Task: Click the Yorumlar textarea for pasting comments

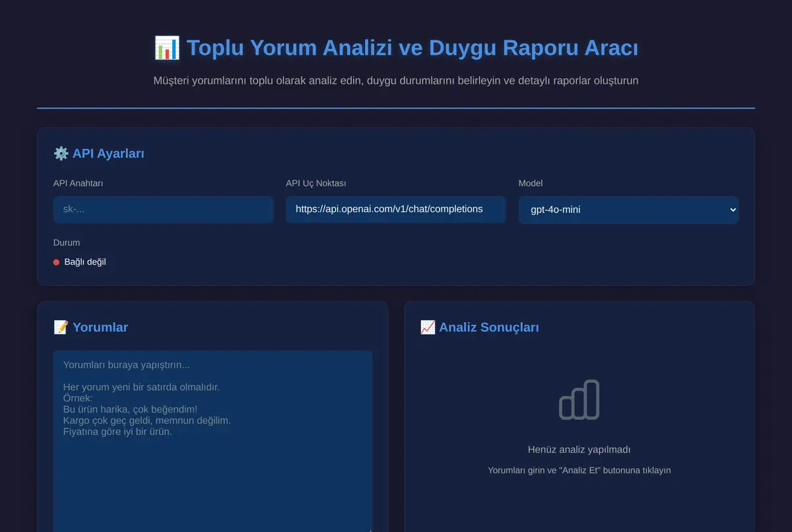Action: click(213, 441)
